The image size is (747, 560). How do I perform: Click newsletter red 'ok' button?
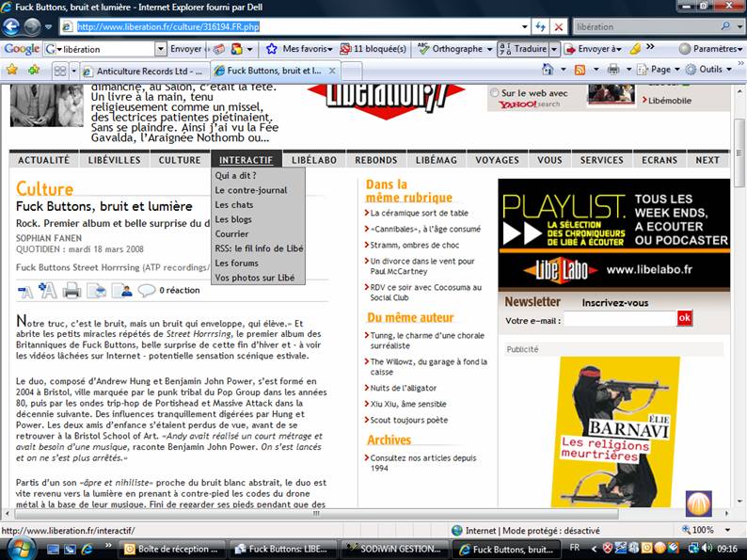coord(684,319)
